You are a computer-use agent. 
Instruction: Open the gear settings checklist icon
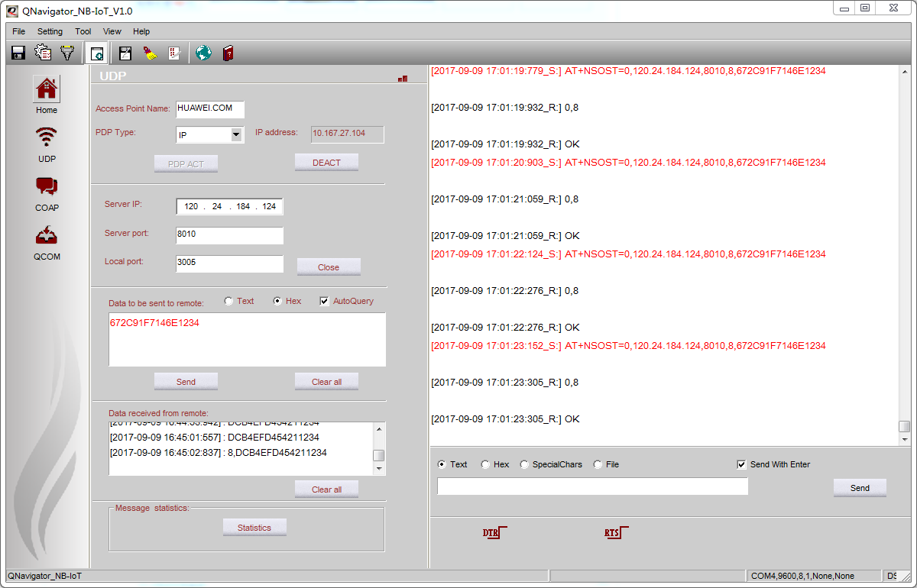coord(44,53)
